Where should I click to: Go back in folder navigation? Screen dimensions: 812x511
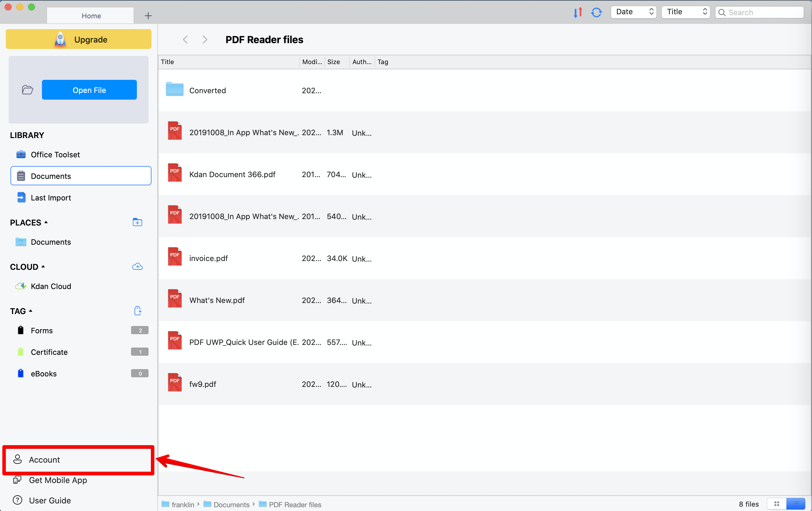(185, 39)
